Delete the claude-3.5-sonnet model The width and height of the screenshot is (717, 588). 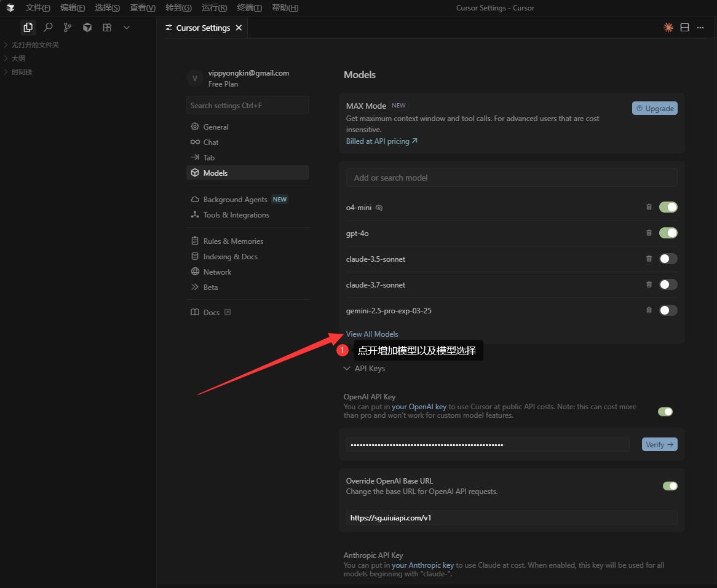(x=649, y=259)
